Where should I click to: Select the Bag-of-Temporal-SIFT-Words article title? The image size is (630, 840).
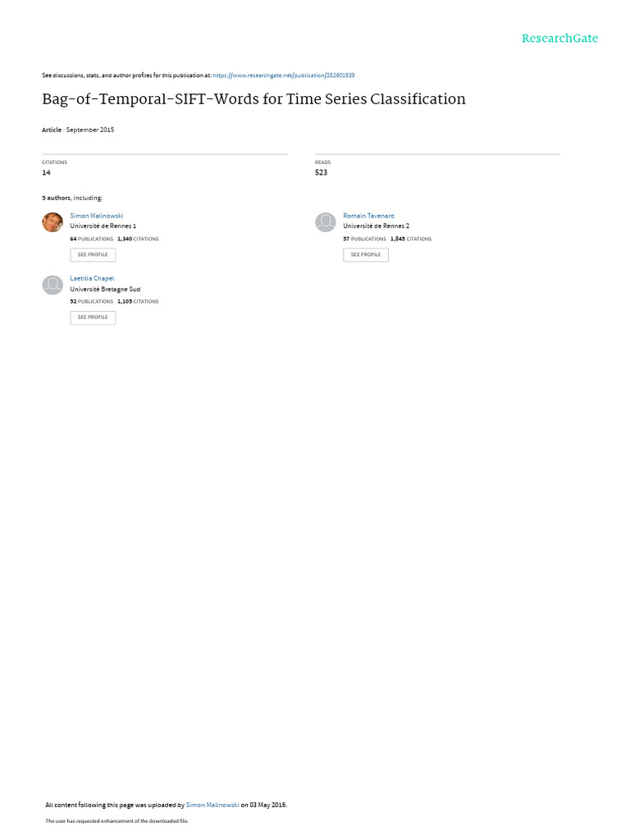point(254,99)
